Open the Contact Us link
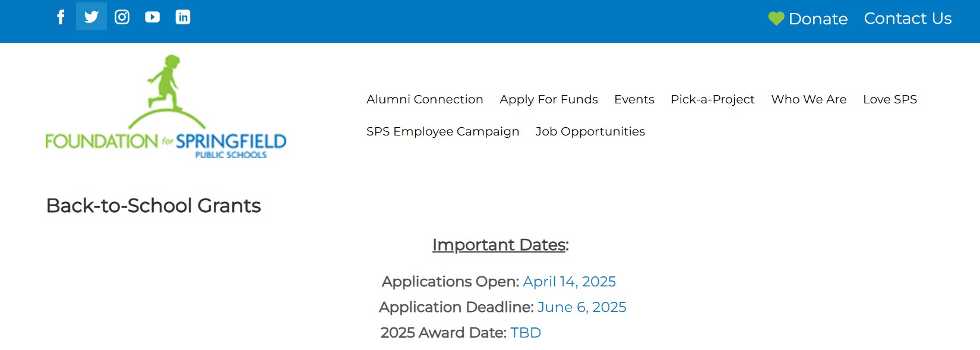This screenshot has width=980, height=350. pos(908,18)
